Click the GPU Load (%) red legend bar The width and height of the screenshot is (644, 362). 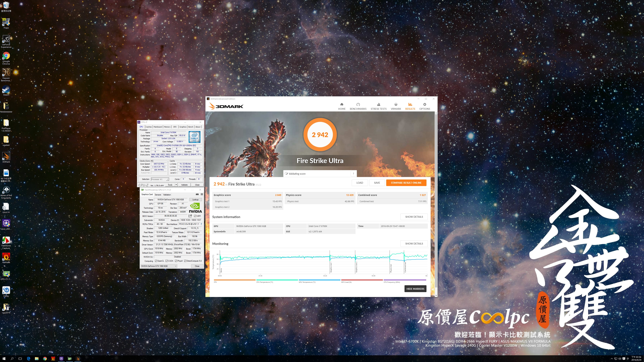(362, 280)
